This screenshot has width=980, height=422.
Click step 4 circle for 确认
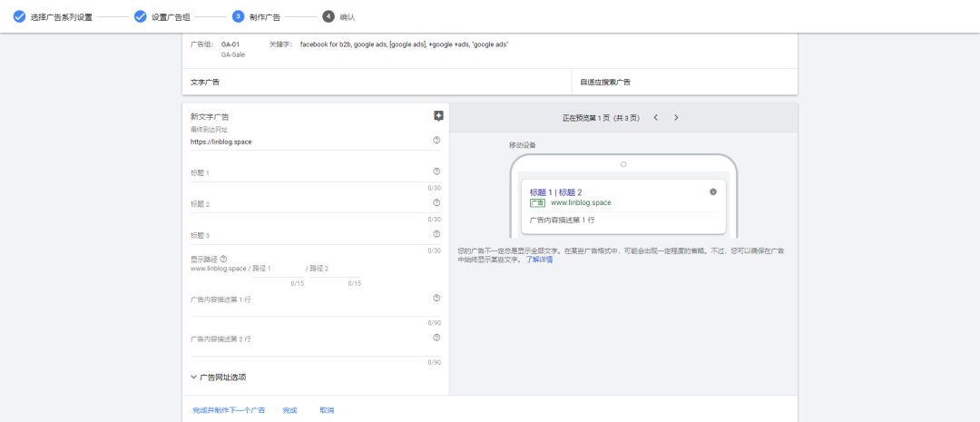pyautogui.click(x=328, y=17)
